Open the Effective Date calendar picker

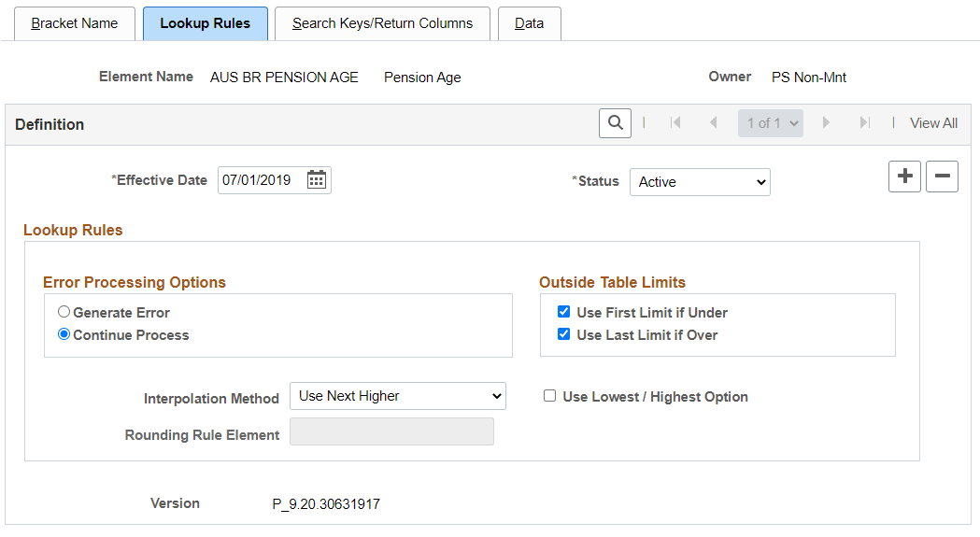click(x=317, y=180)
